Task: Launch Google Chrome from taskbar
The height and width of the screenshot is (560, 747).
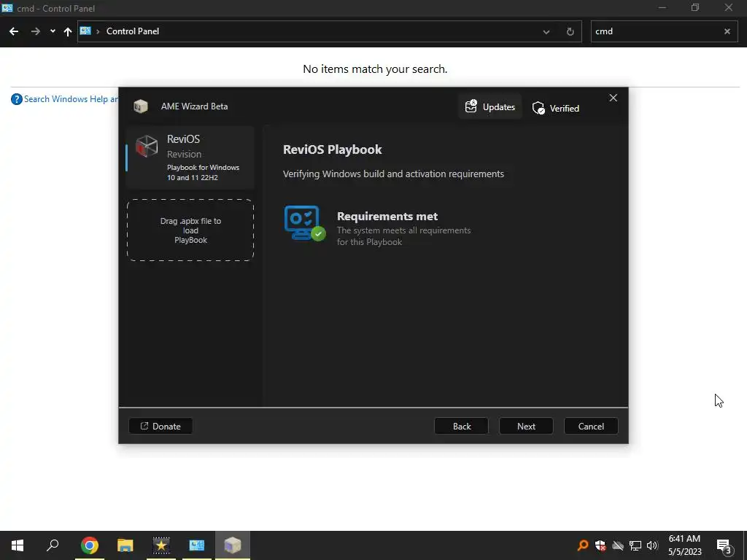Action: pyautogui.click(x=89, y=545)
